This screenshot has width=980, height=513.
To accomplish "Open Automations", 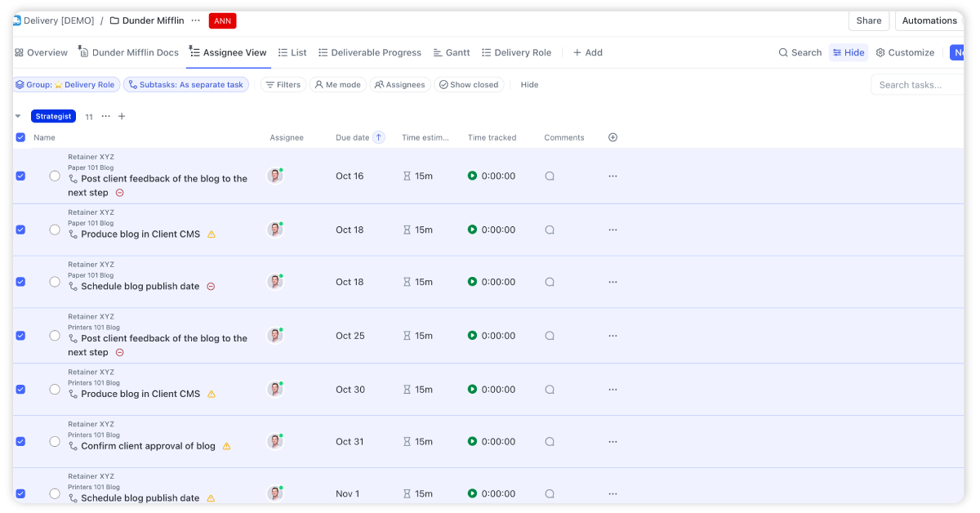I will pos(929,20).
